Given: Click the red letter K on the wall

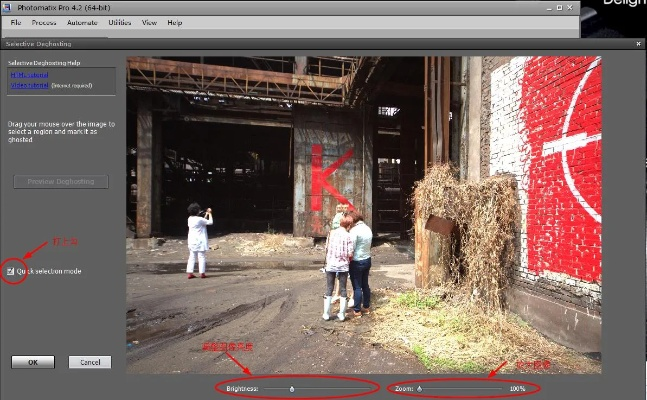Looking at the screenshot, I should click(x=329, y=180).
